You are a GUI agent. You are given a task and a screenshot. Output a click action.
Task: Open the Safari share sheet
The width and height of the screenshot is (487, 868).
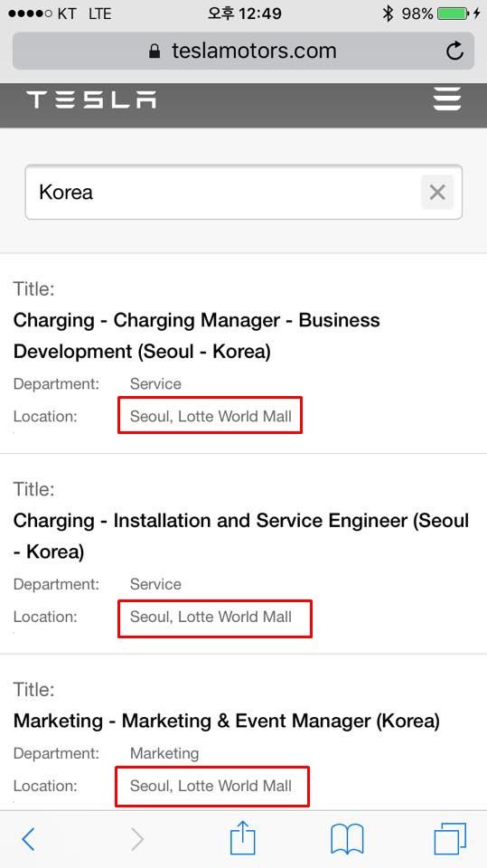click(242, 837)
